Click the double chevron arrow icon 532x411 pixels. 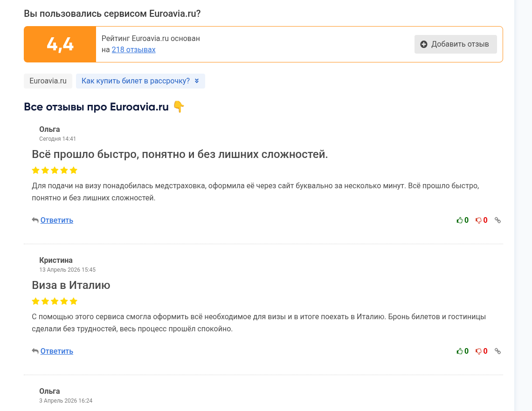pyautogui.click(x=197, y=81)
